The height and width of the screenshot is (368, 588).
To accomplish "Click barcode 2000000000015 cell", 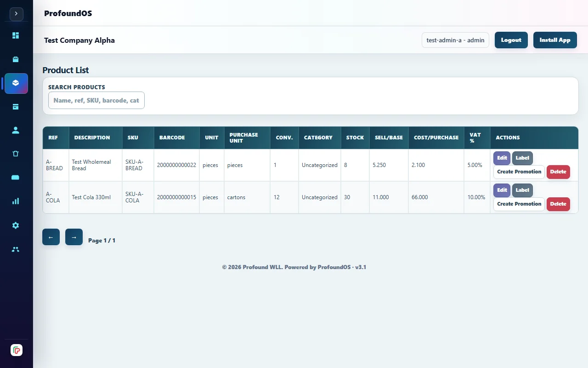I will tap(176, 197).
